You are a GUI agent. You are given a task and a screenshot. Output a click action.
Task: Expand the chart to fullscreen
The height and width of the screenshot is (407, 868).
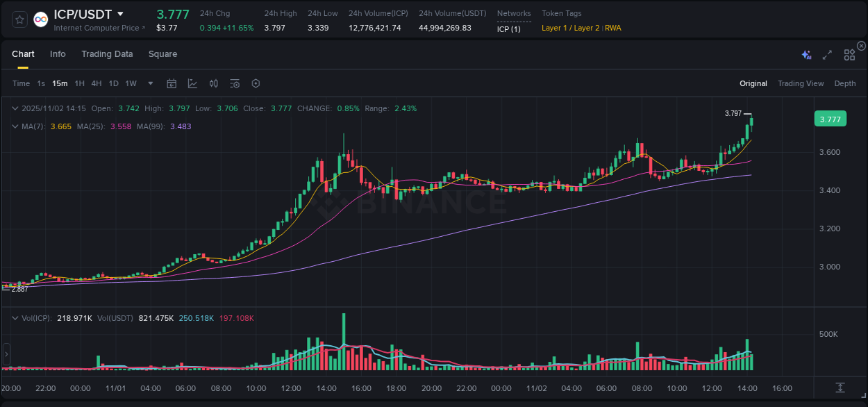tap(827, 54)
